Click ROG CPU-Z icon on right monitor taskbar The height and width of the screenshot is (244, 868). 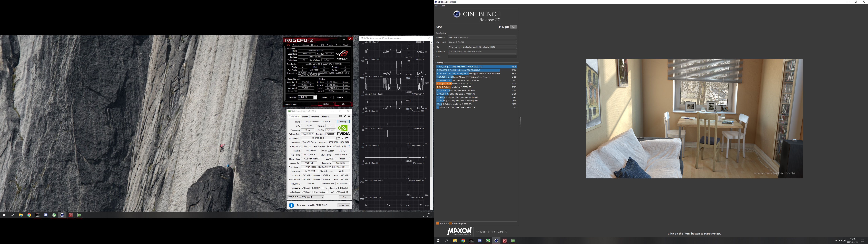click(504, 241)
